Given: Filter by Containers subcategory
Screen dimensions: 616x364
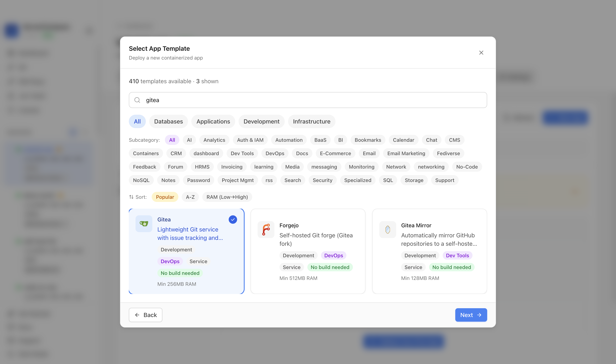Looking at the screenshot, I should coord(146,153).
